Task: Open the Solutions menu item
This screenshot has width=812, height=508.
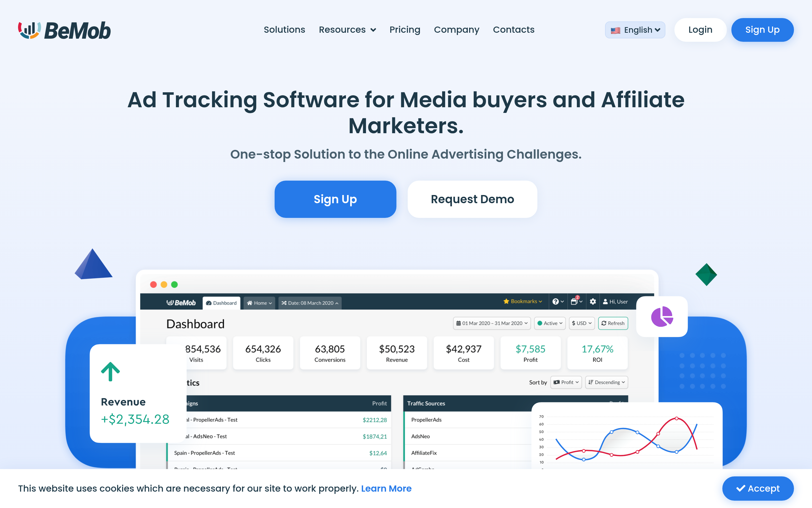Action: point(284,30)
